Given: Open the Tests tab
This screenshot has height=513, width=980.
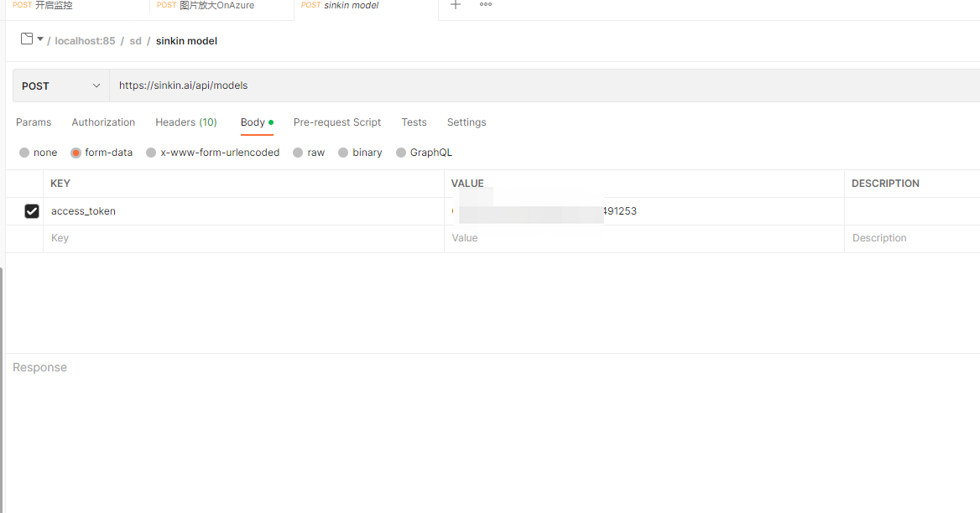Looking at the screenshot, I should [414, 122].
